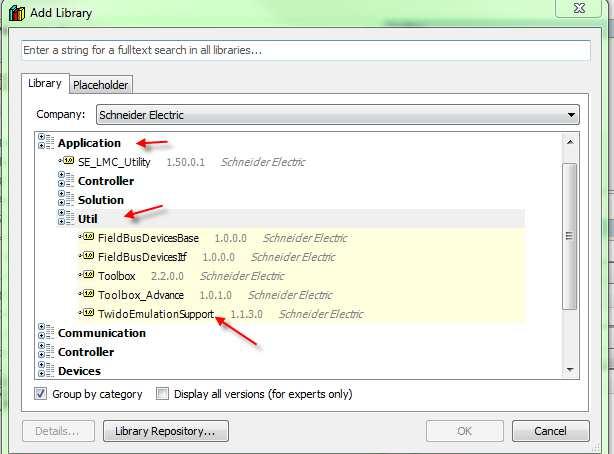614x454 pixels.
Task: Click the Communication category label
Action: tap(102, 333)
